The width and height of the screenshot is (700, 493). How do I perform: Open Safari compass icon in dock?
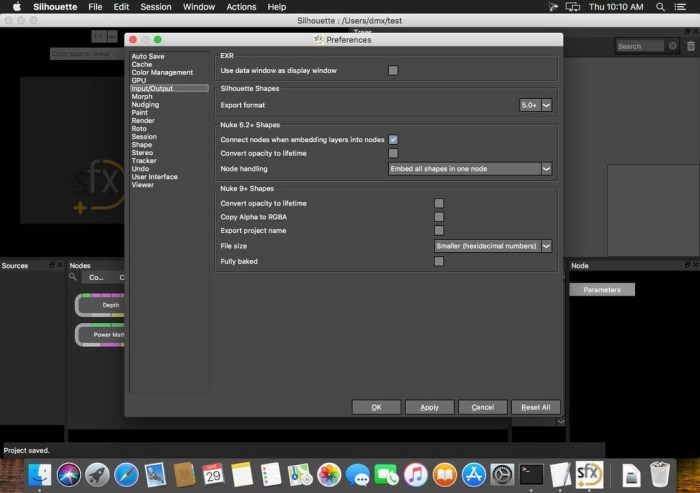click(126, 475)
